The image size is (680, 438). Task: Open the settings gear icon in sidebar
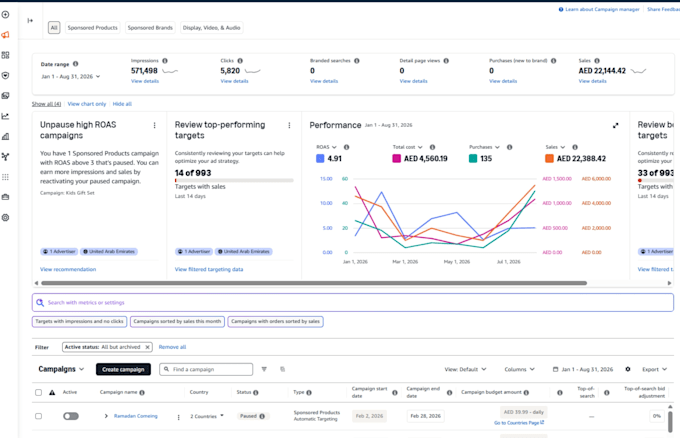[x=6, y=218]
